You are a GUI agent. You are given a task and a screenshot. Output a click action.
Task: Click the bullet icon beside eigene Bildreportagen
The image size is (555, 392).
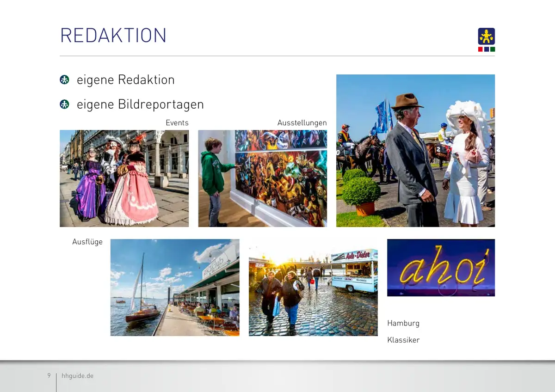pyautogui.click(x=64, y=104)
